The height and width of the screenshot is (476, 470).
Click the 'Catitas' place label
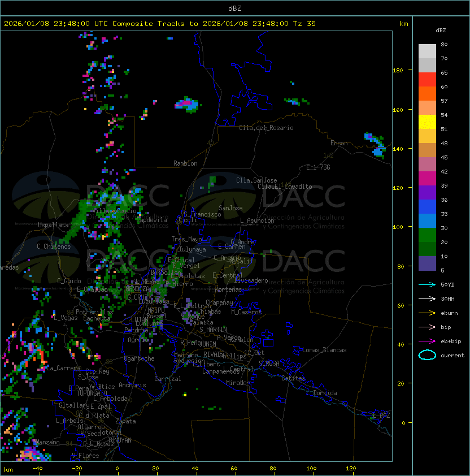tap(293, 378)
